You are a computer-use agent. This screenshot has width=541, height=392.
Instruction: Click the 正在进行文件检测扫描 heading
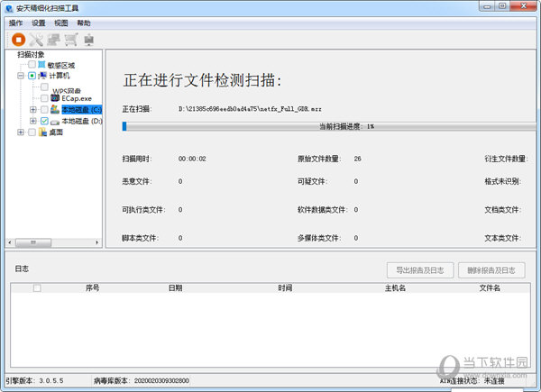(203, 80)
